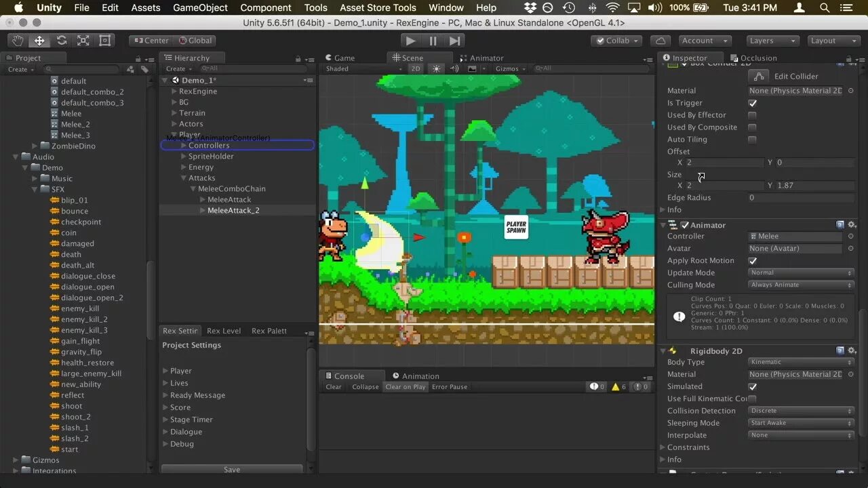The image size is (868, 488).
Task: Open the Asset Store Tools menu
Action: click(378, 8)
